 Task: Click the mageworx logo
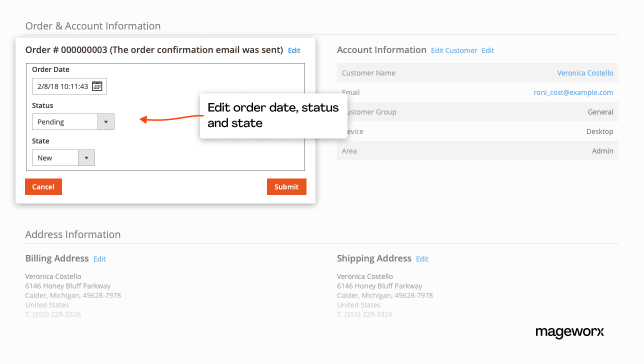click(569, 332)
